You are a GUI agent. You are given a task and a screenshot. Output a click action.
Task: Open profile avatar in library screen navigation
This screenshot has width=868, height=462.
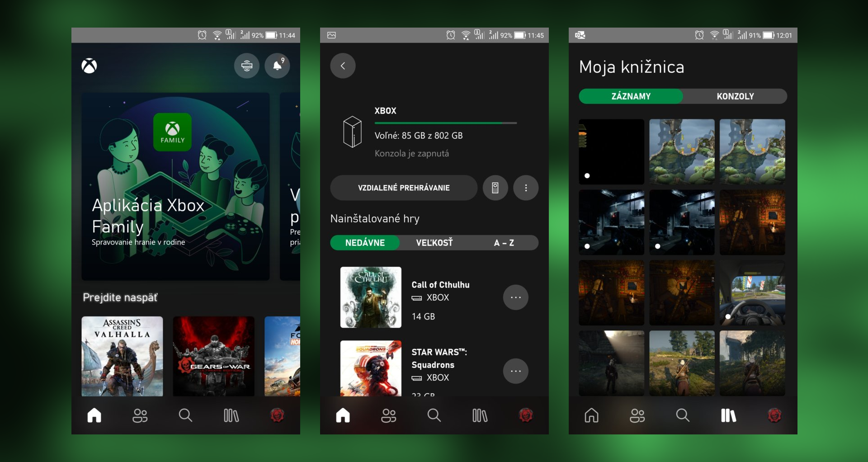tap(774, 415)
